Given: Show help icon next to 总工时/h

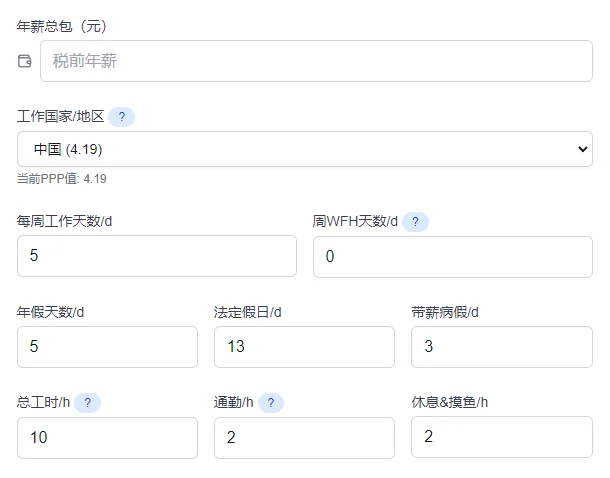Looking at the screenshot, I should pos(87,403).
